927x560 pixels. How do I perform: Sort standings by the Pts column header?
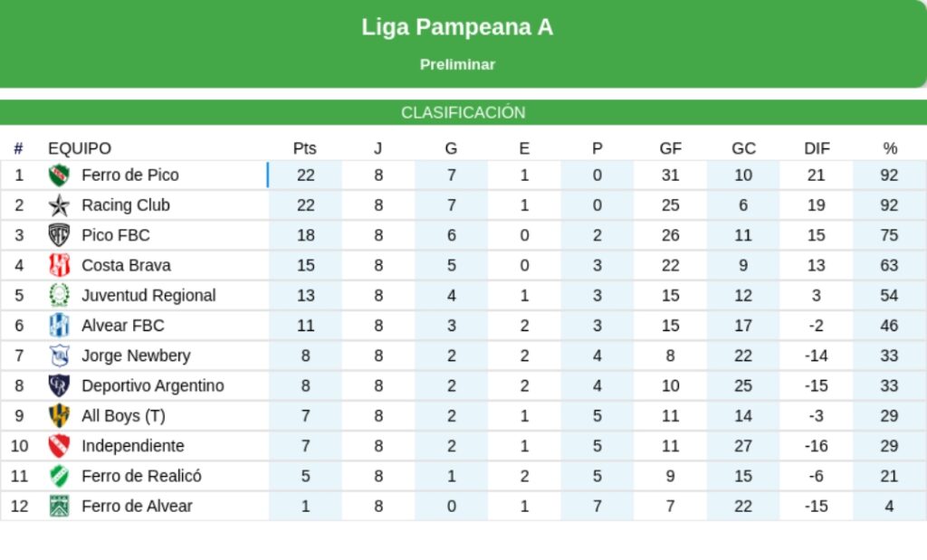[305, 148]
